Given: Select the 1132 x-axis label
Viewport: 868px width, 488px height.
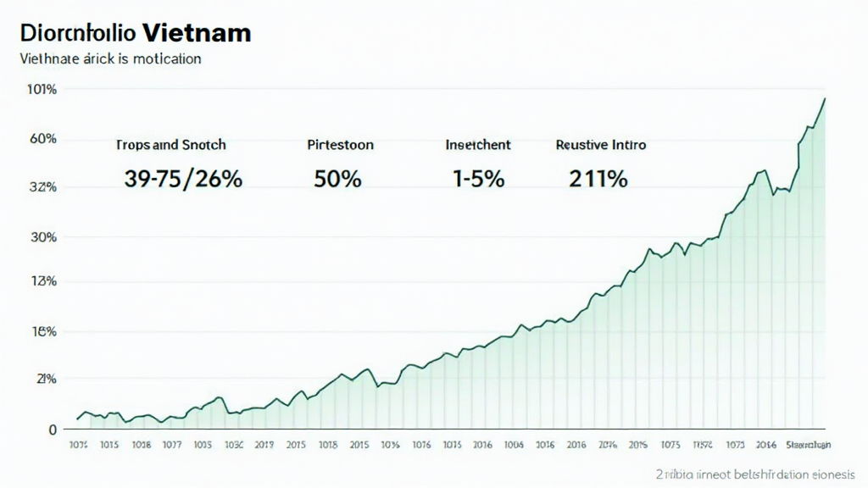Looking at the screenshot, I should [x=702, y=444].
